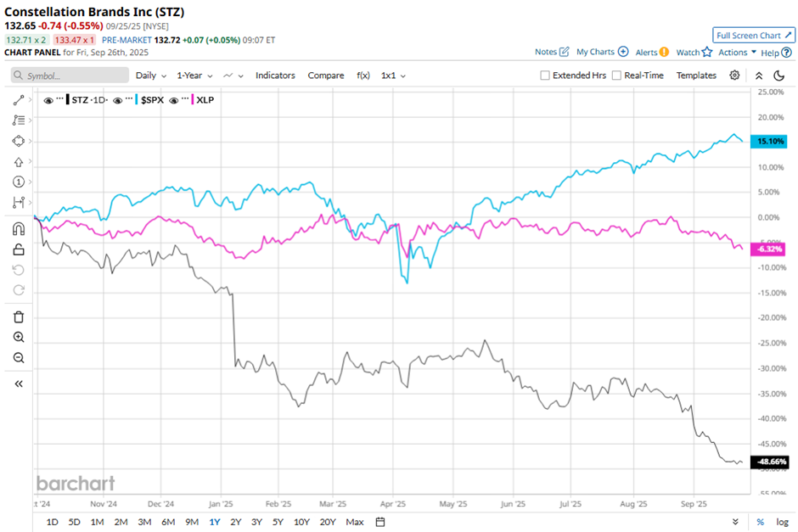The width and height of the screenshot is (798, 532).
Task: Toggle XLP series visibility eye
Action: [x=173, y=100]
